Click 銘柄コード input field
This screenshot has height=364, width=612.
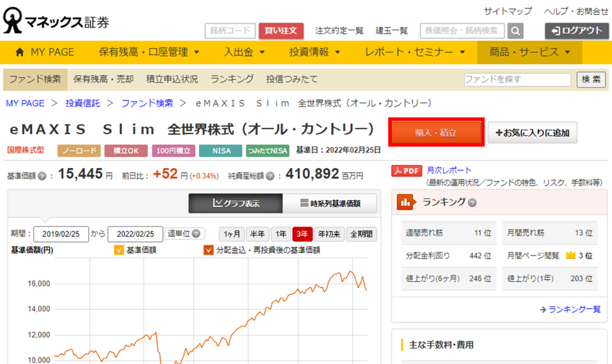(x=230, y=31)
